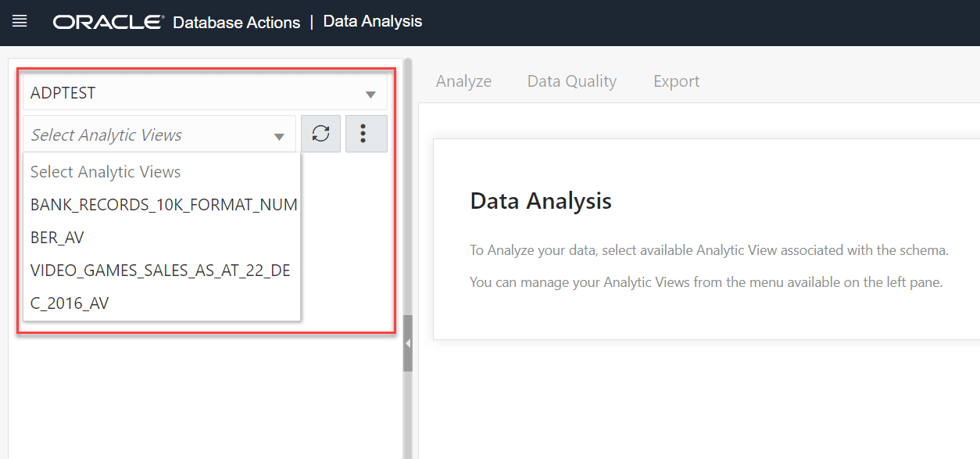The height and width of the screenshot is (459, 980).
Task: Open the Analyze tab
Action: 463,81
